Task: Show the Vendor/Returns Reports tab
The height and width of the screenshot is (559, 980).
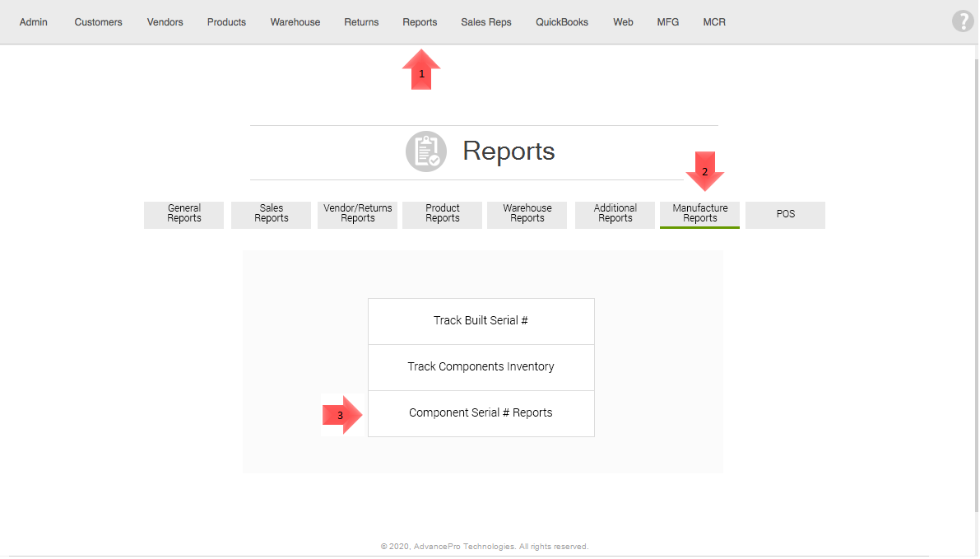Action: point(358,214)
